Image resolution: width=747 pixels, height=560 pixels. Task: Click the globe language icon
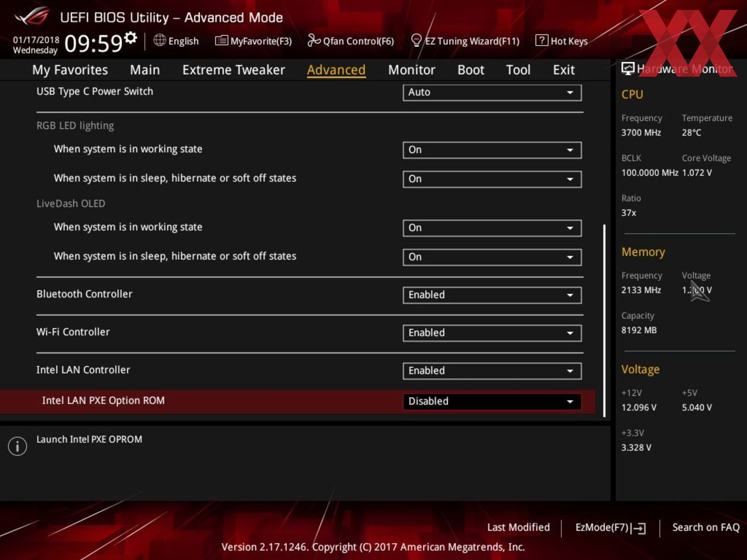159,40
